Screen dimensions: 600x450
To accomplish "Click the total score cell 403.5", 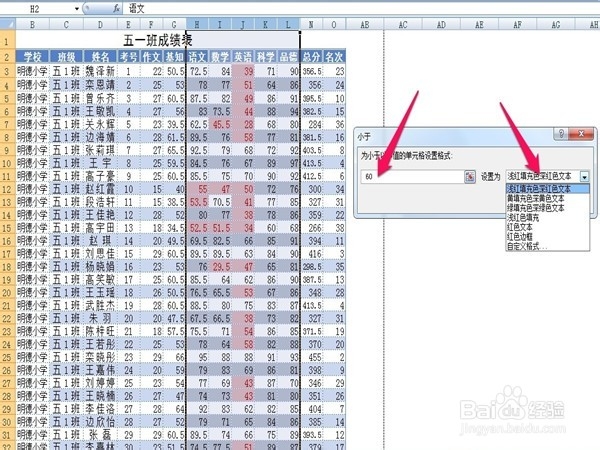I will click(311, 150).
